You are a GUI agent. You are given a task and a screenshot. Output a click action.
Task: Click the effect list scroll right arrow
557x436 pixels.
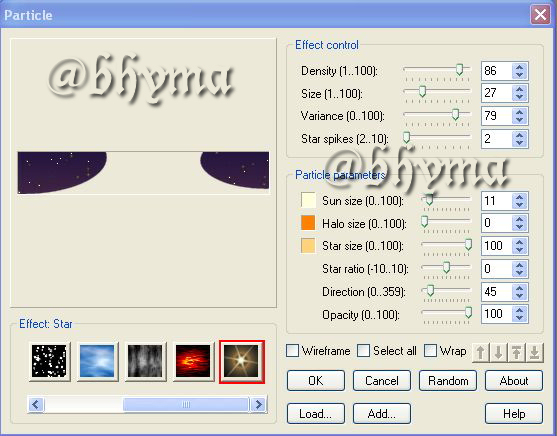(x=258, y=404)
